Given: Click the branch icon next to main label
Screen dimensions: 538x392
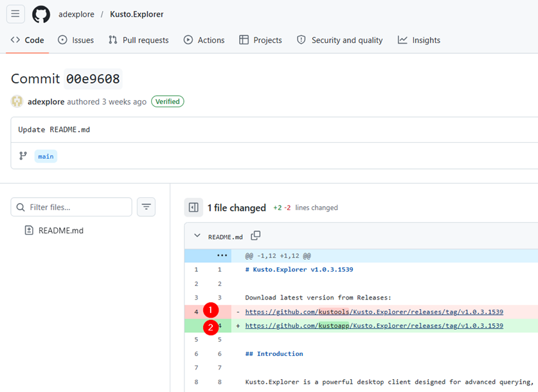Looking at the screenshot, I should tap(22, 156).
